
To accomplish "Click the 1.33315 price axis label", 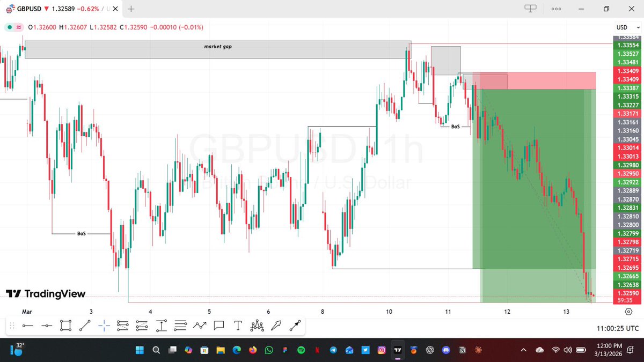I will point(627,97).
